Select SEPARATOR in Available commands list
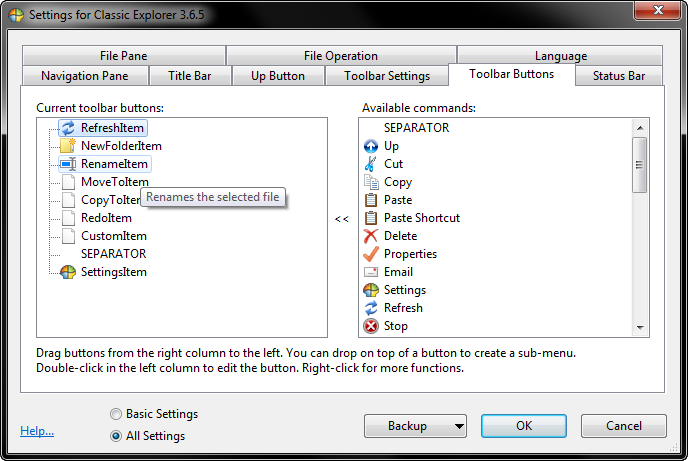688x461 pixels. (416, 128)
